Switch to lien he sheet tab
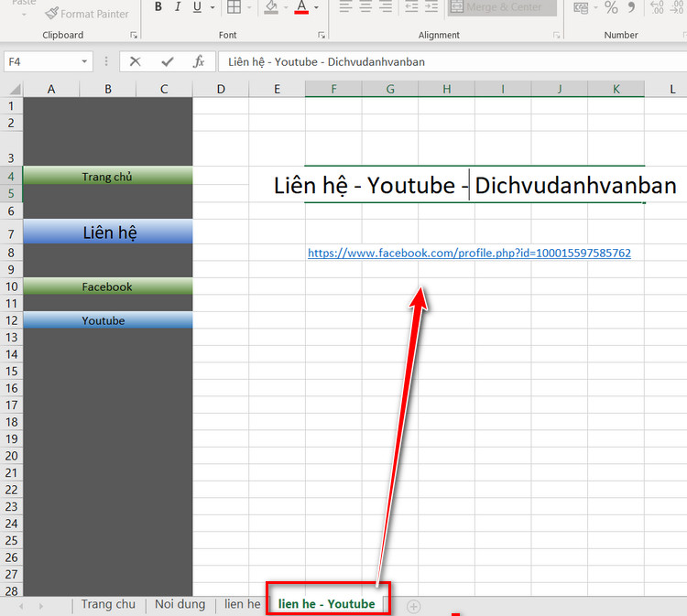 pos(243,604)
